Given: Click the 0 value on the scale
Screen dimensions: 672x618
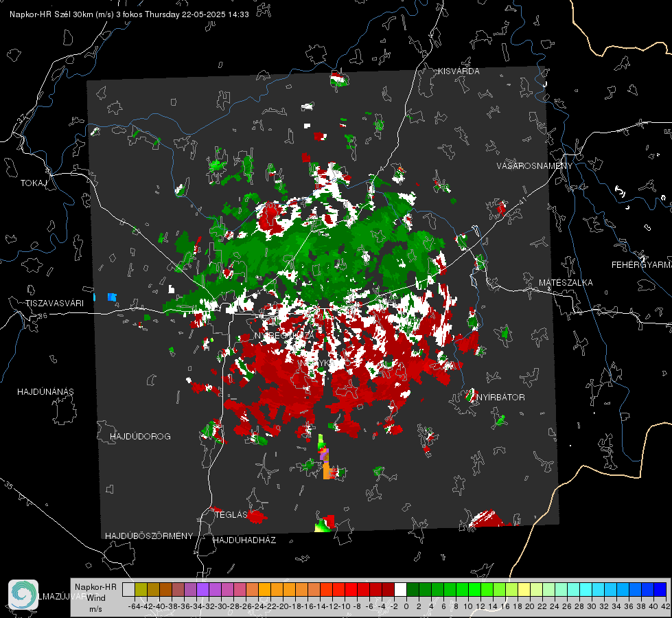Looking at the screenshot, I should pyautogui.click(x=406, y=606).
